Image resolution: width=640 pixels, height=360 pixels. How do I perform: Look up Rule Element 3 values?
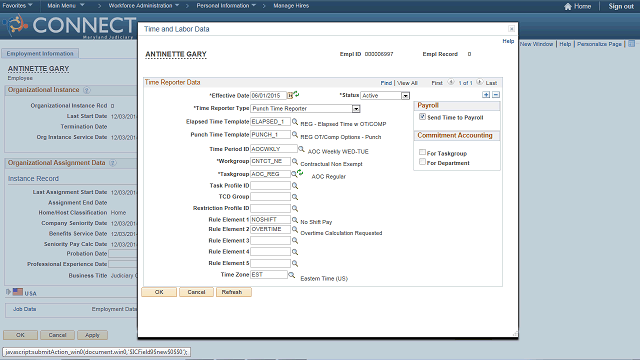coord(295,241)
